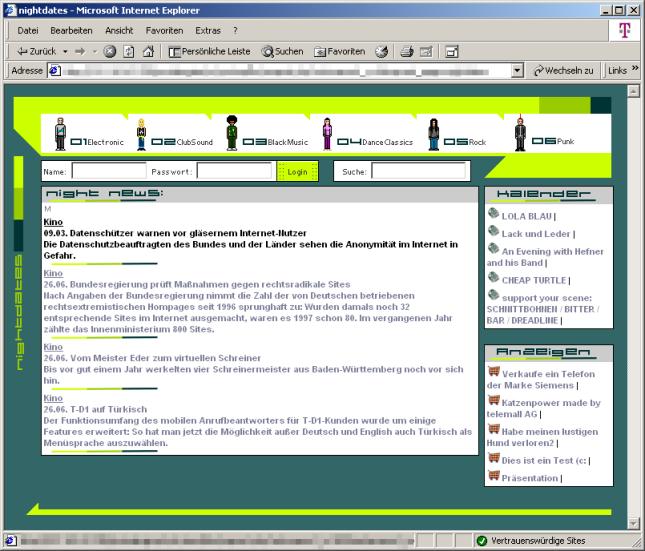Open the Bearbeiten menu
645x551 pixels.
[x=71, y=31]
